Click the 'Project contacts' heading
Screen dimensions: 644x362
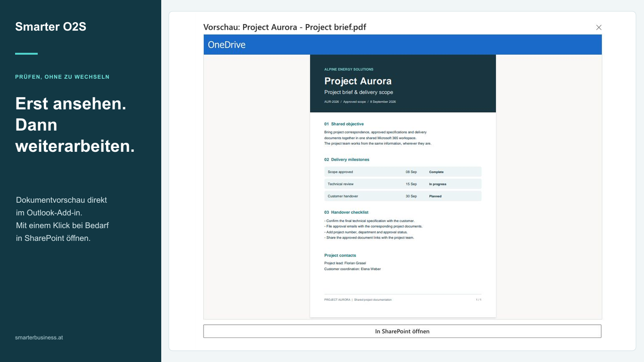click(340, 255)
